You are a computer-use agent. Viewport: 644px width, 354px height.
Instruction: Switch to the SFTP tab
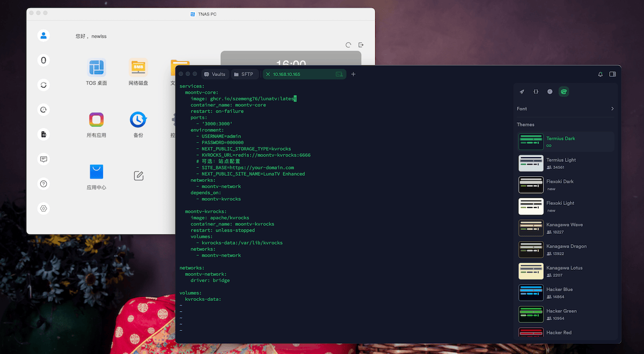(244, 75)
